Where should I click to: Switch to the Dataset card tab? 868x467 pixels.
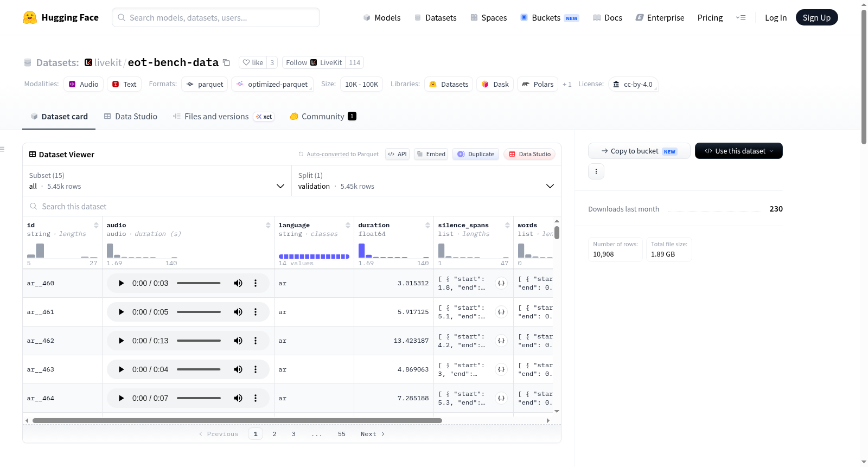(x=59, y=117)
